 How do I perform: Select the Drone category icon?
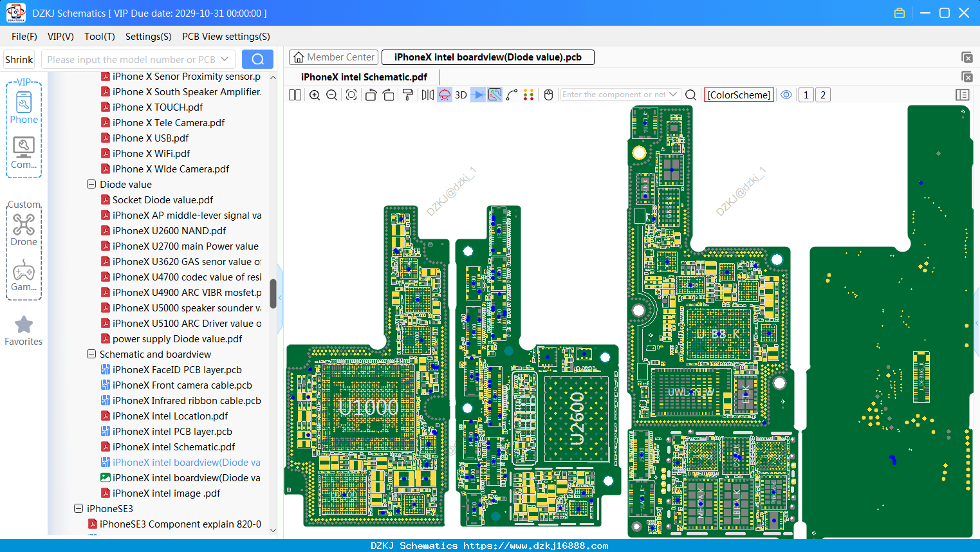(x=24, y=230)
